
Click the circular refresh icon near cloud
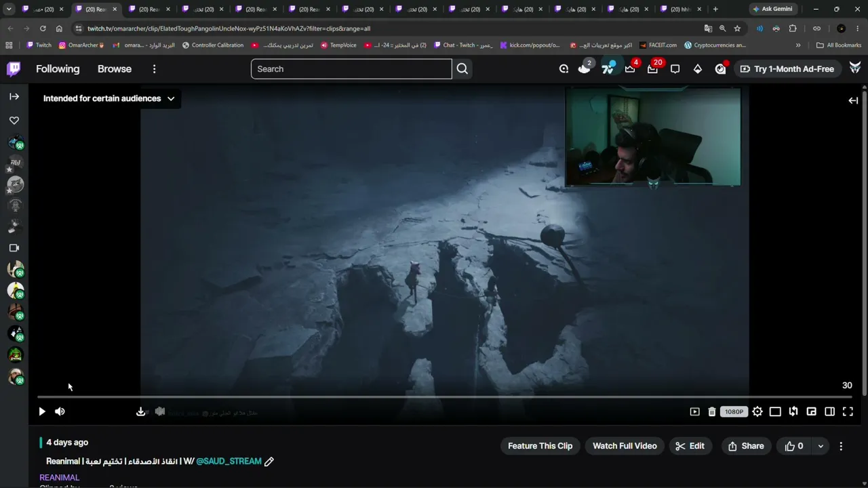(564, 69)
